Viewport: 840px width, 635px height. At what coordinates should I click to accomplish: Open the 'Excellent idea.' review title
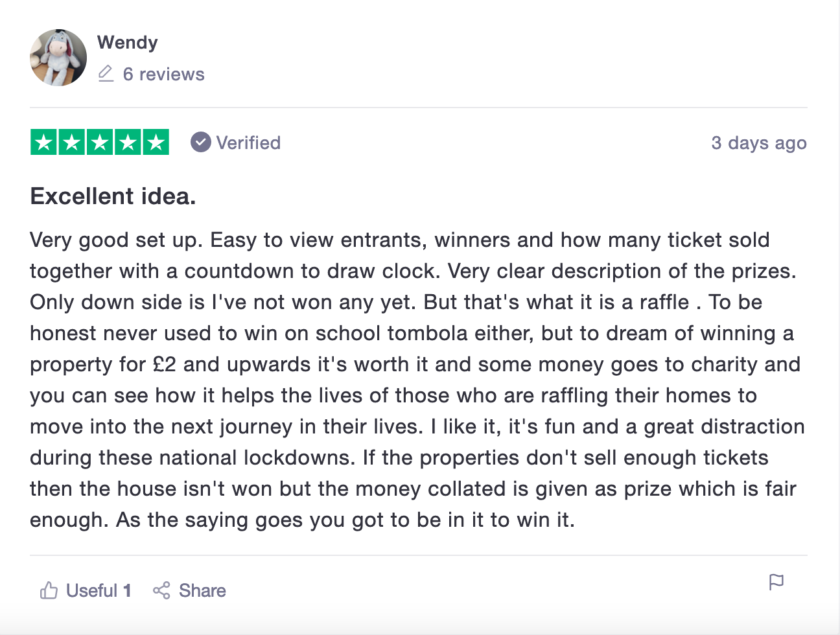point(113,196)
